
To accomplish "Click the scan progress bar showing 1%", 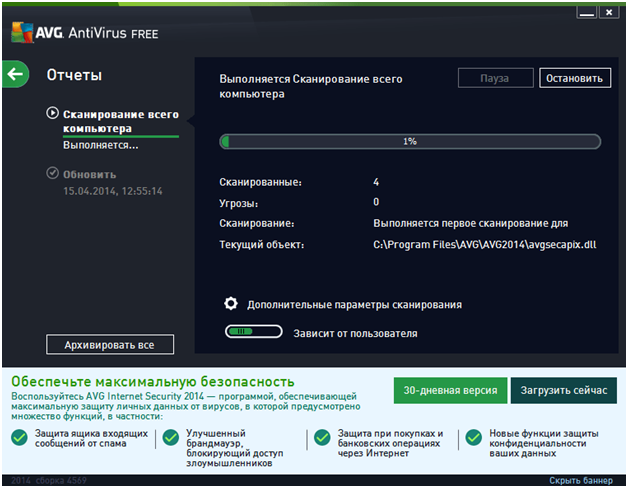I will (x=409, y=141).
